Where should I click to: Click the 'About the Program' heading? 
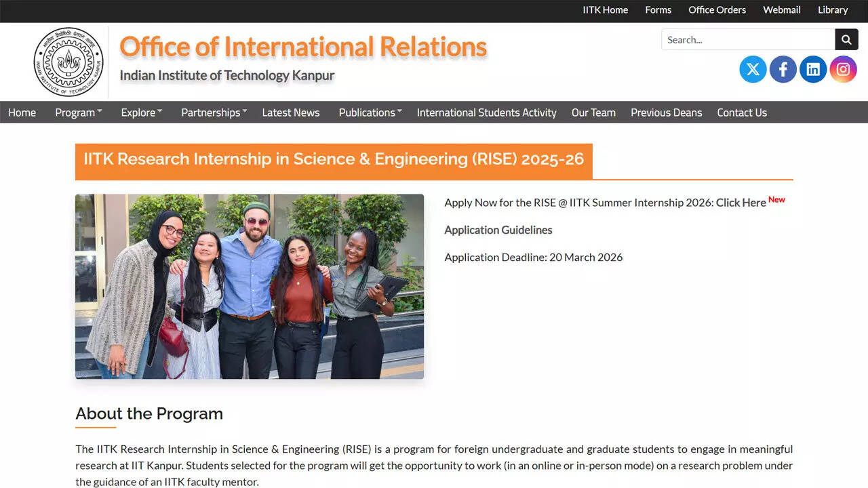pos(149,413)
